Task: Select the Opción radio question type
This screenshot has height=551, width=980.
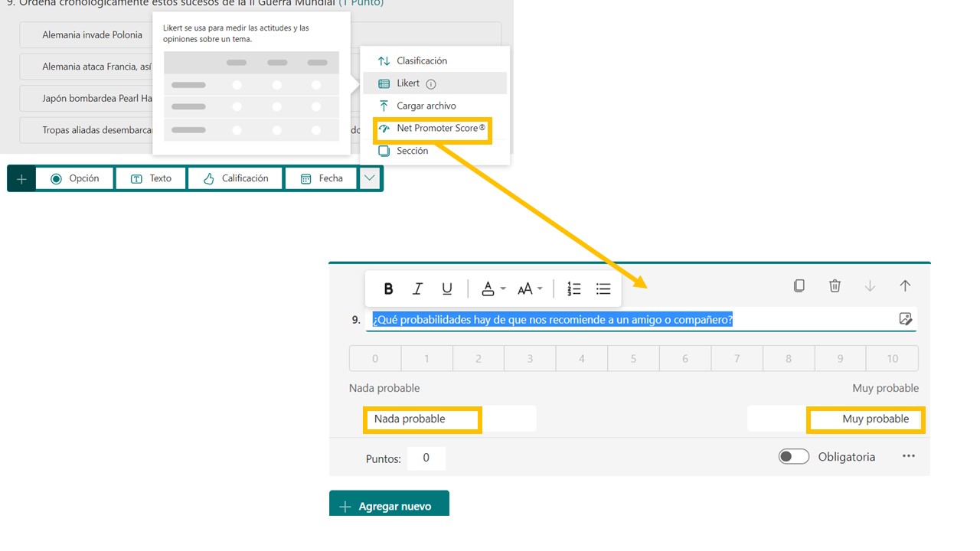Action: pyautogui.click(x=75, y=178)
